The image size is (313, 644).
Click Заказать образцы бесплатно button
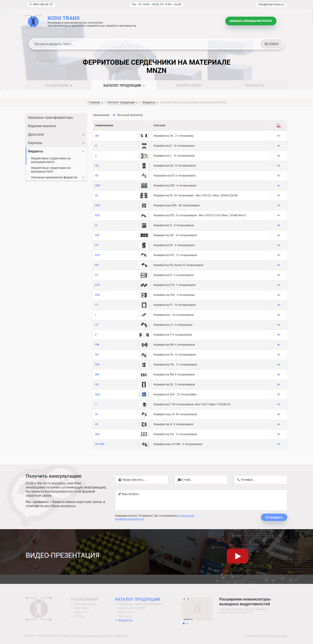(x=251, y=21)
